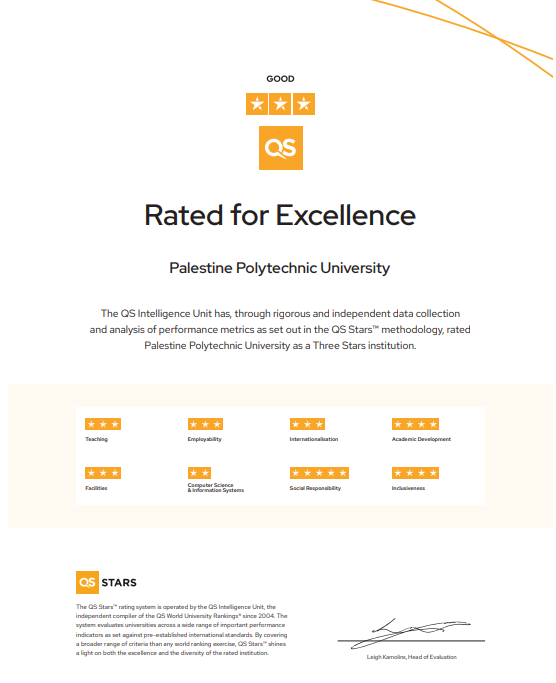Click the Social Responsibility label
The width and height of the screenshot is (556, 683).
315,488
